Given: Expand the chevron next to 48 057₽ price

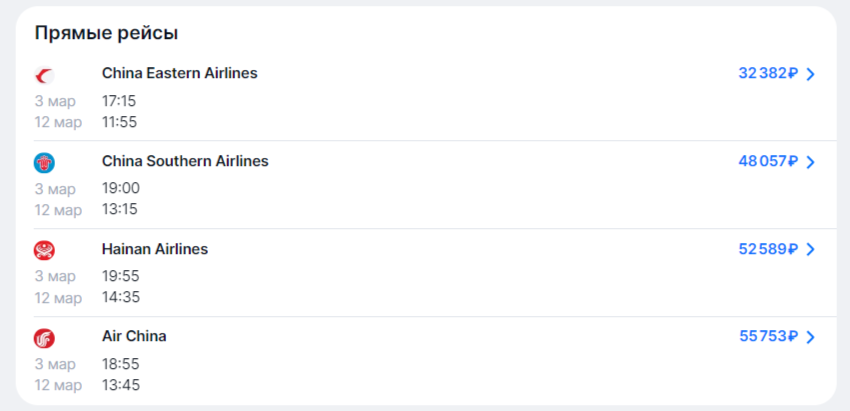Looking at the screenshot, I should (810, 162).
